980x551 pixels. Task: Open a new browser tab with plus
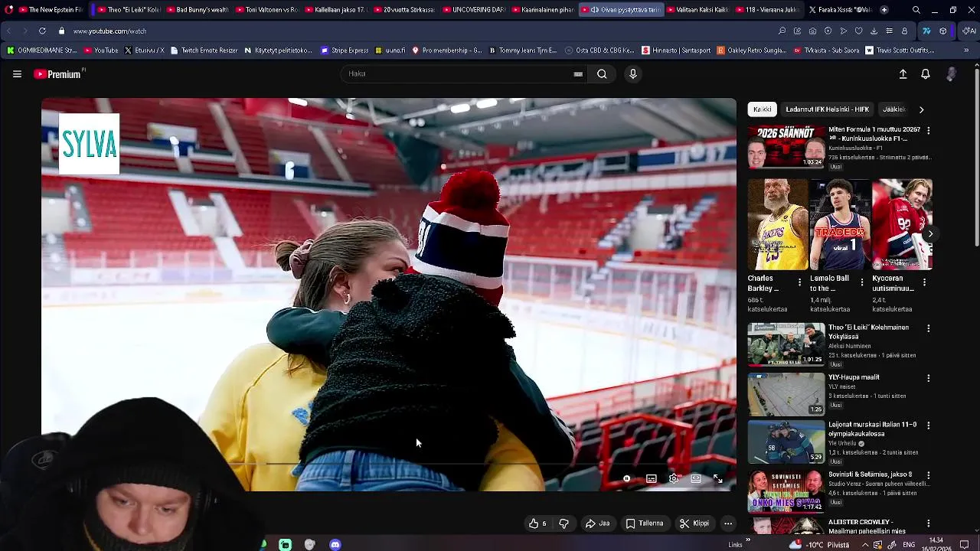[x=884, y=10]
